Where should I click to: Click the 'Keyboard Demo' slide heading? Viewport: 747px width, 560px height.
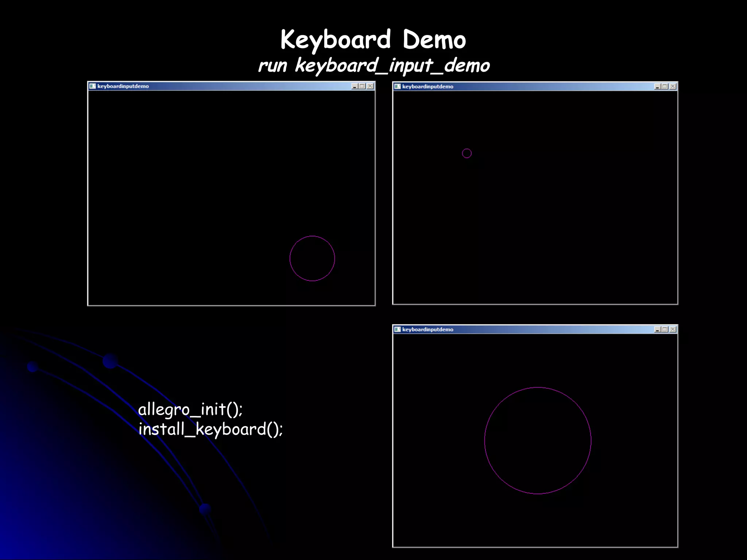(x=373, y=39)
